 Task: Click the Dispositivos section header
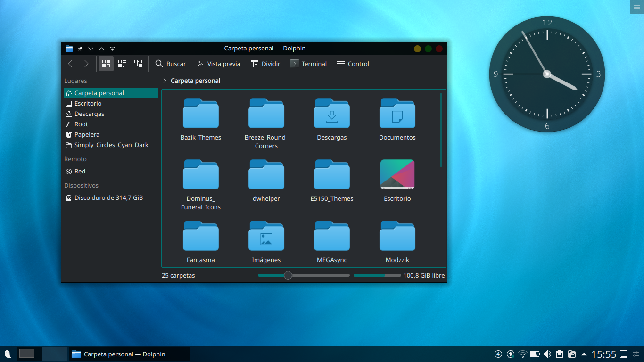[x=82, y=185]
